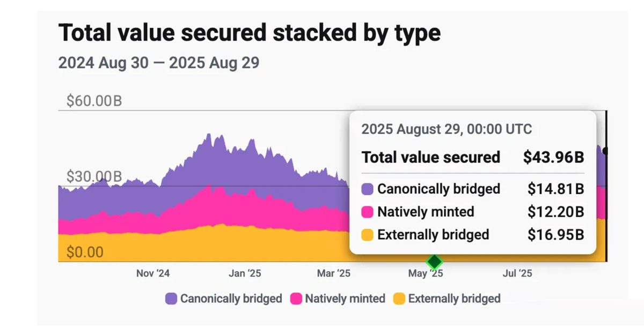Click the pink dot in the tooltip
The width and height of the screenshot is (644, 334).
[x=368, y=212]
